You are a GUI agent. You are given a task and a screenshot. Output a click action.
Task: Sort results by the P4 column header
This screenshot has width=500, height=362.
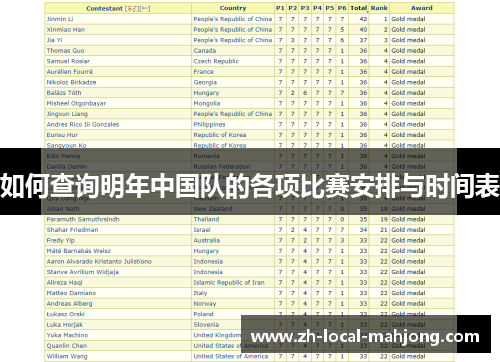coord(317,8)
